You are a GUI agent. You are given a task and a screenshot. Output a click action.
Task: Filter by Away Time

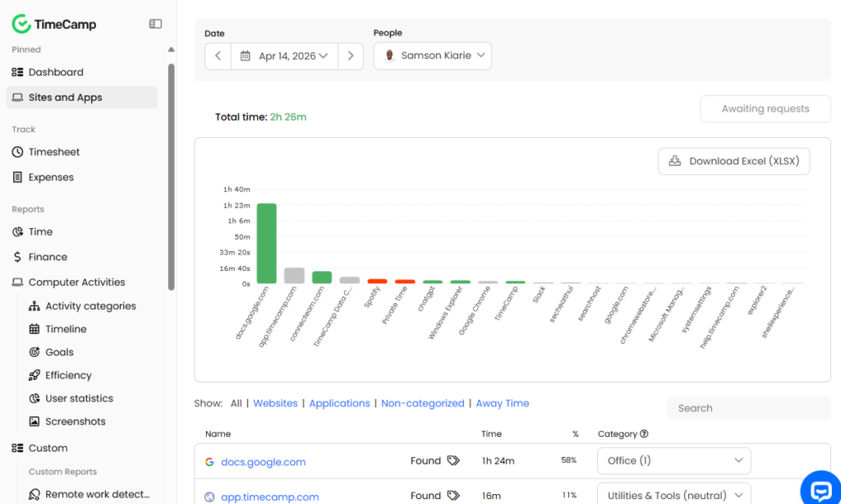503,403
